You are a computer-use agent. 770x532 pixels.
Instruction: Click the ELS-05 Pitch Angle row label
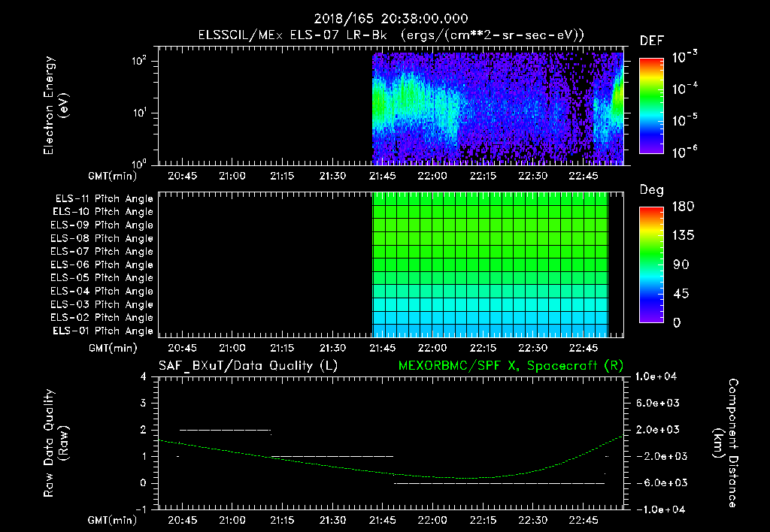(102, 278)
